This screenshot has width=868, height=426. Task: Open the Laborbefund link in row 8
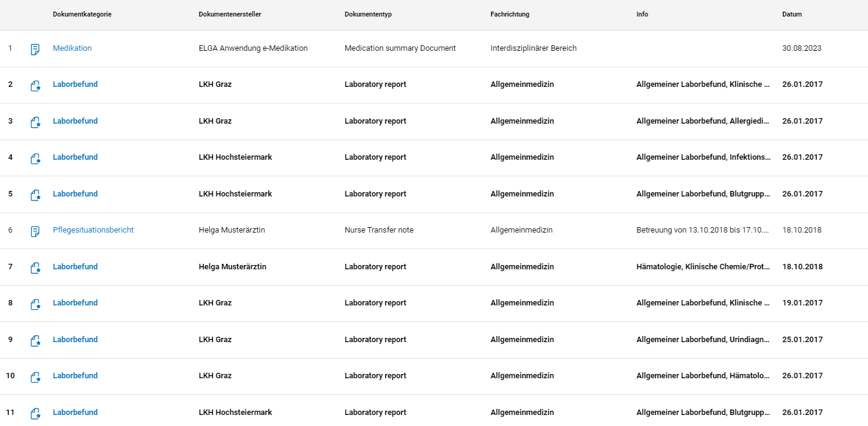(x=75, y=303)
